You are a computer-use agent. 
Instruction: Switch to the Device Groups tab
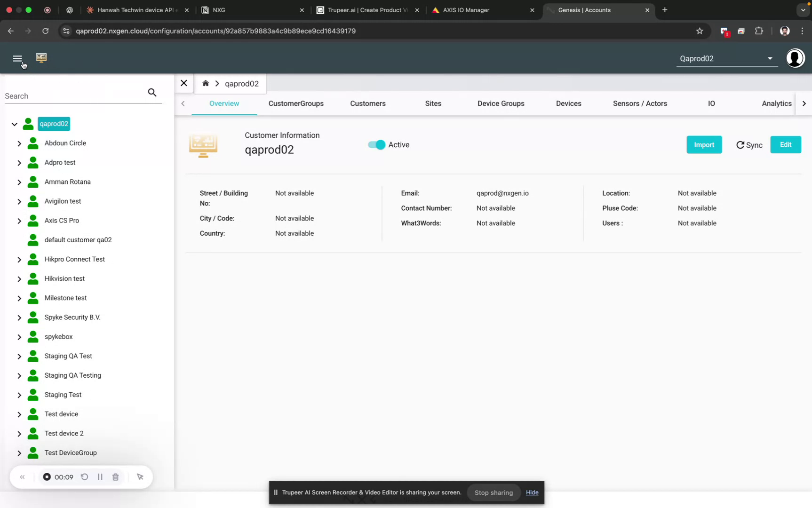501,103
